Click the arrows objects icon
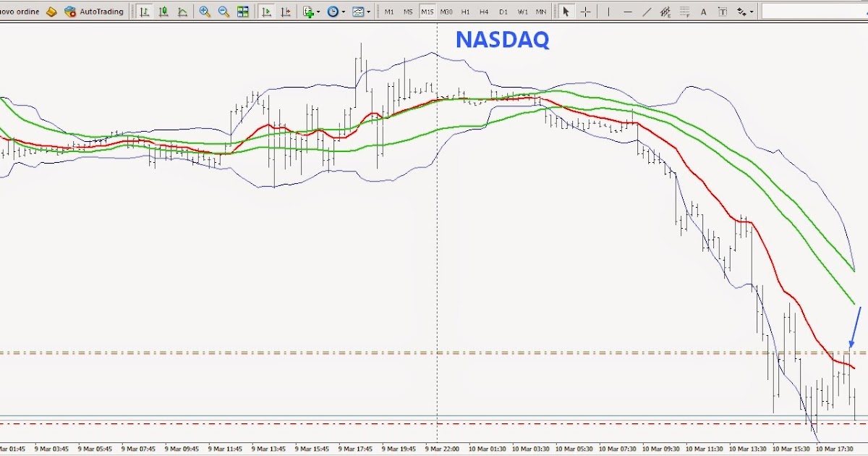 pyautogui.click(x=741, y=12)
